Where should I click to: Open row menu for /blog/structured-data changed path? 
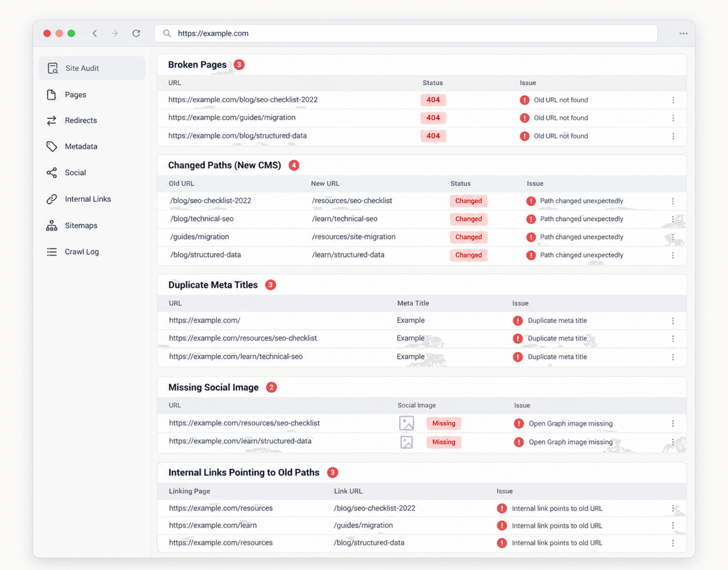pos(673,255)
